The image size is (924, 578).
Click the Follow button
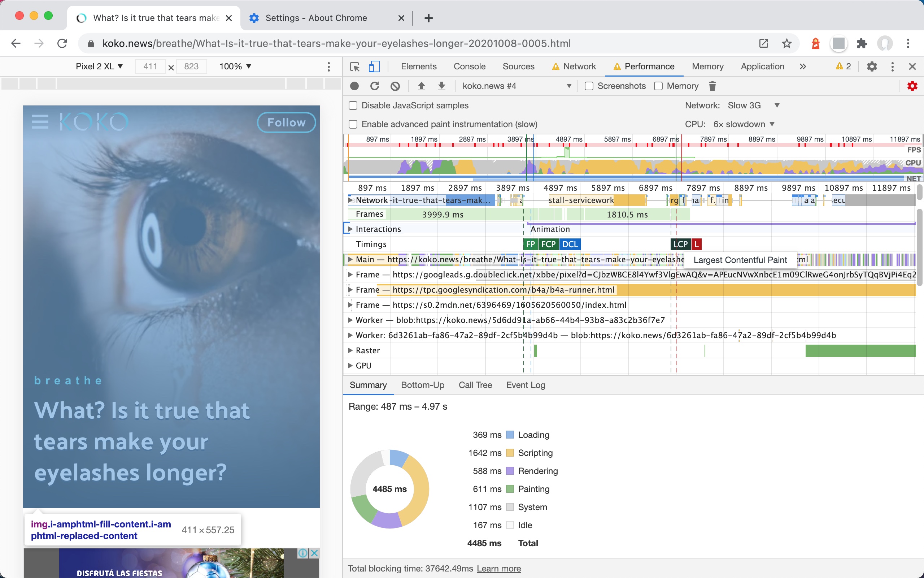286,122
